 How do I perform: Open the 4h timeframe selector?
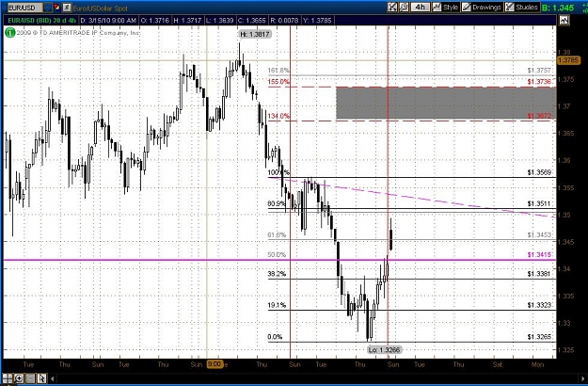pos(420,8)
